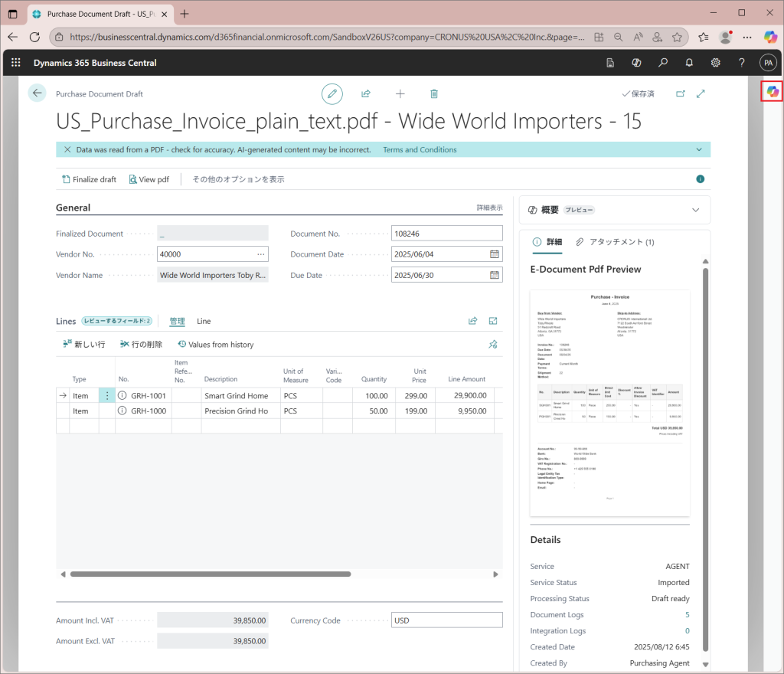This screenshot has height=674, width=784.
Task: Click review fields badge レビューするフィールド:2
Action: tap(117, 321)
